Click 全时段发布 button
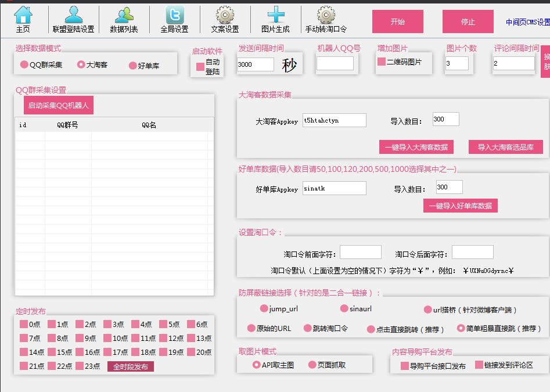Screen dimensions: 550x392 tap(131, 366)
